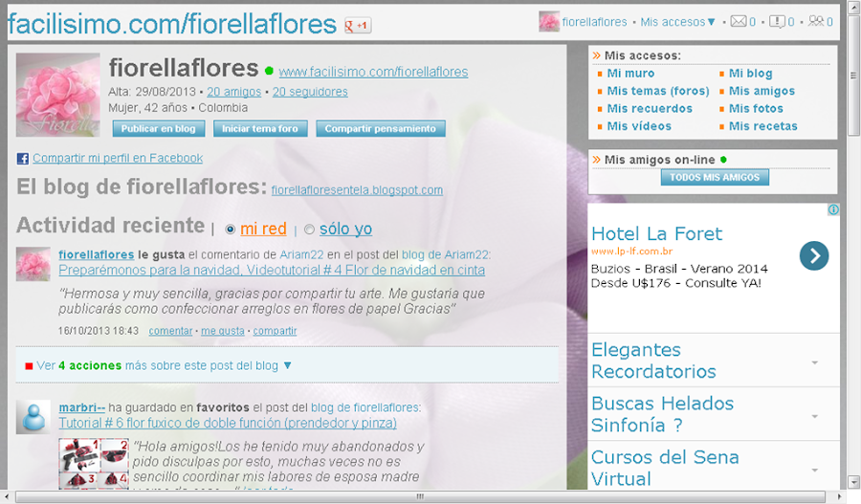The image size is (861, 504).
Task: Open the notifications alert icon in the header
Action: (777, 21)
